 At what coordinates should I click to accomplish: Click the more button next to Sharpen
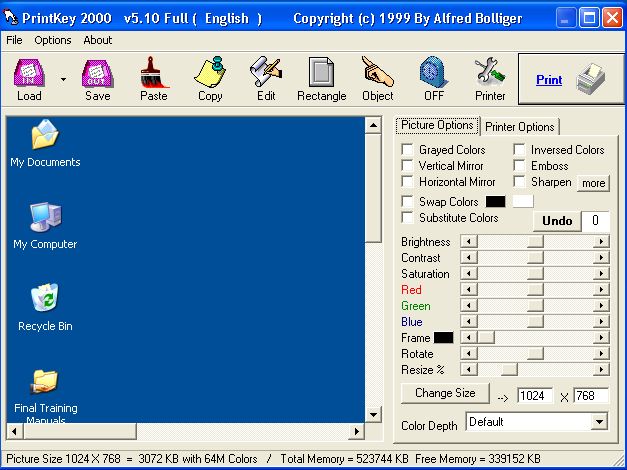point(593,183)
